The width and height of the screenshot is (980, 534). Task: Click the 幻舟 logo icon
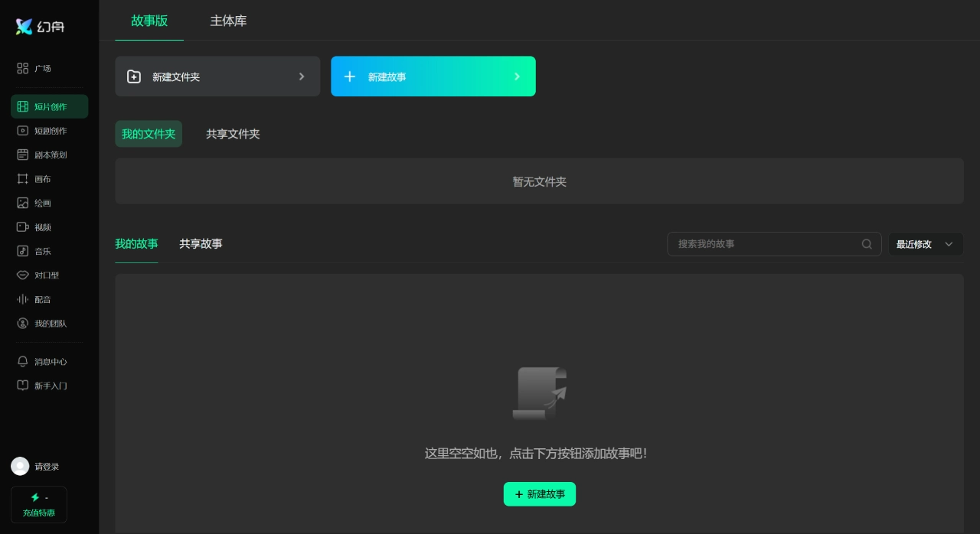coord(24,27)
